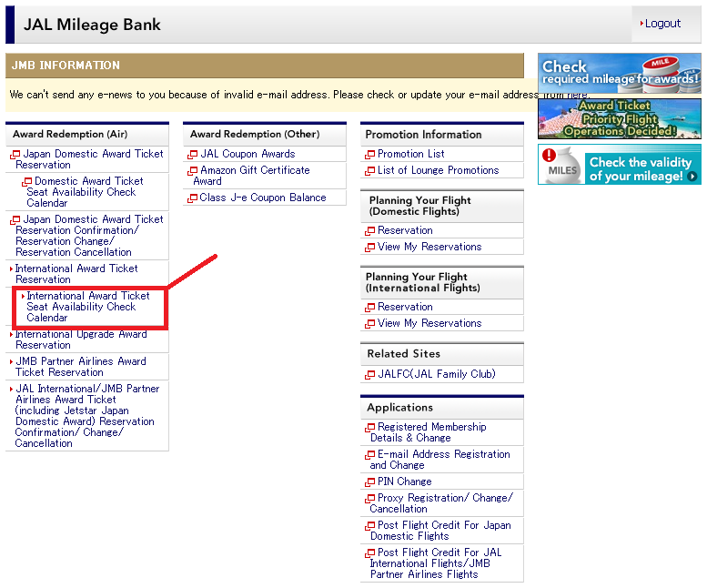Click the new-window icon beside Promotion List
Image resolution: width=707 pixels, height=588 pixels.
(369, 155)
